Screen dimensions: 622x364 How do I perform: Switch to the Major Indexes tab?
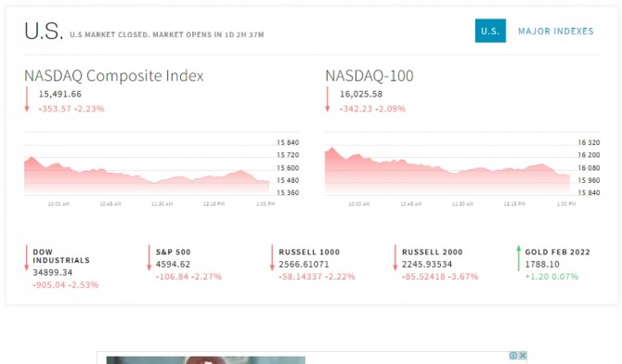click(x=555, y=31)
